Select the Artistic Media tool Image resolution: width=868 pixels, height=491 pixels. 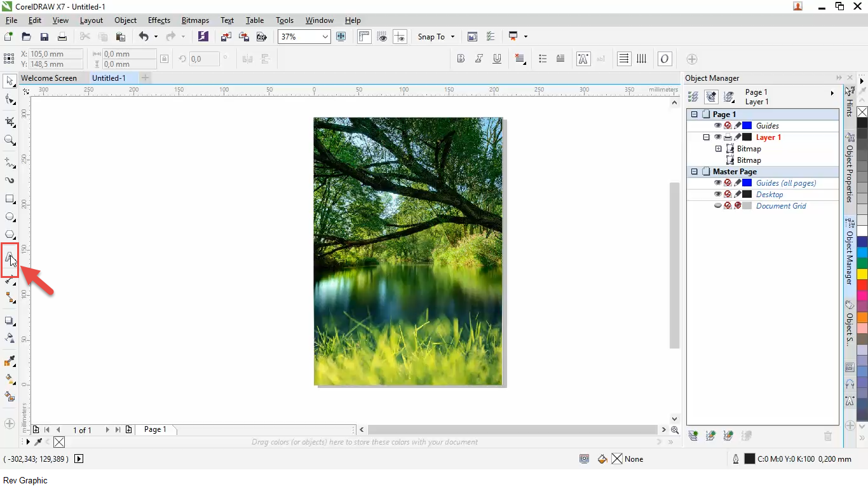click(x=10, y=181)
